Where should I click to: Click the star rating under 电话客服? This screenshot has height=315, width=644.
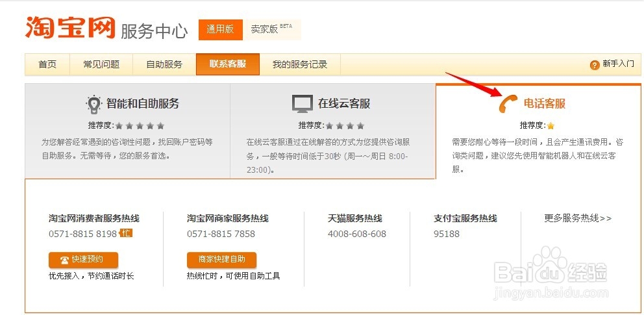click(551, 125)
